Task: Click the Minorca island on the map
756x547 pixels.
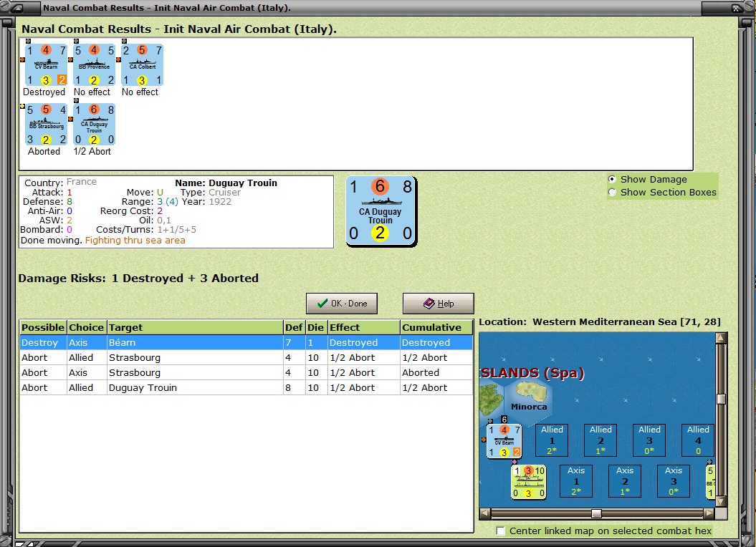Action: [530, 392]
